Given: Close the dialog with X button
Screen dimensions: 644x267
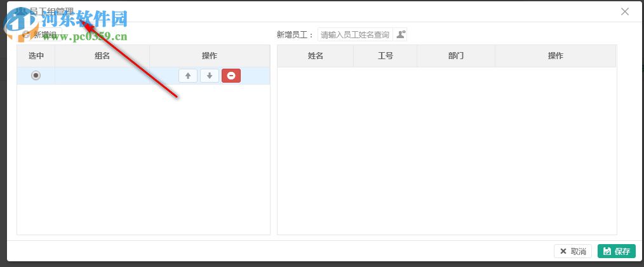Looking at the screenshot, I should (625, 11).
